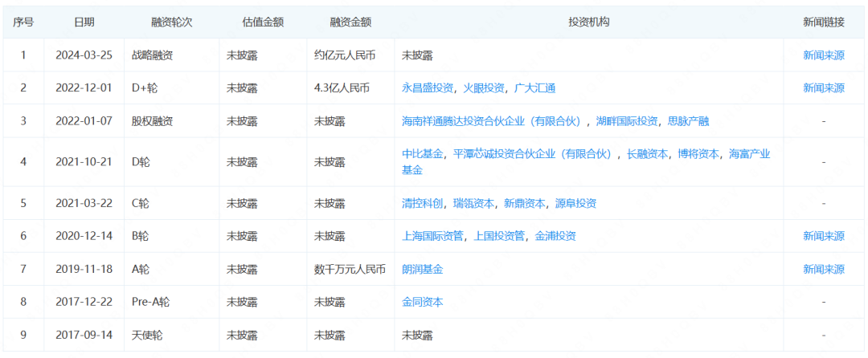The width and height of the screenshot is (868, 358).
Task: Open investor 广大汇通
Action: coord(534,87)
